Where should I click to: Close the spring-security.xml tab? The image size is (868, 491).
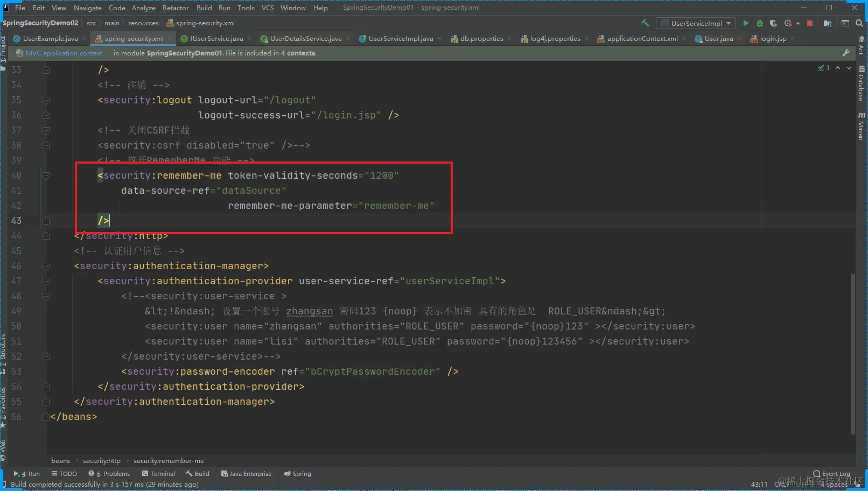[170, 39]
